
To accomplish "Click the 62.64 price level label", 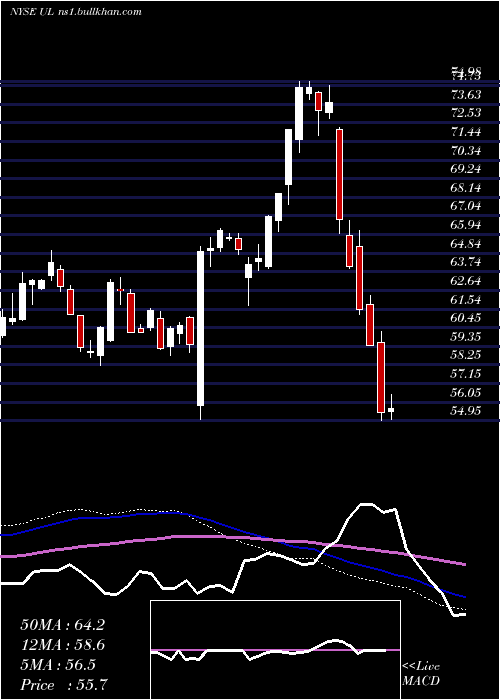I will (466, 281).
